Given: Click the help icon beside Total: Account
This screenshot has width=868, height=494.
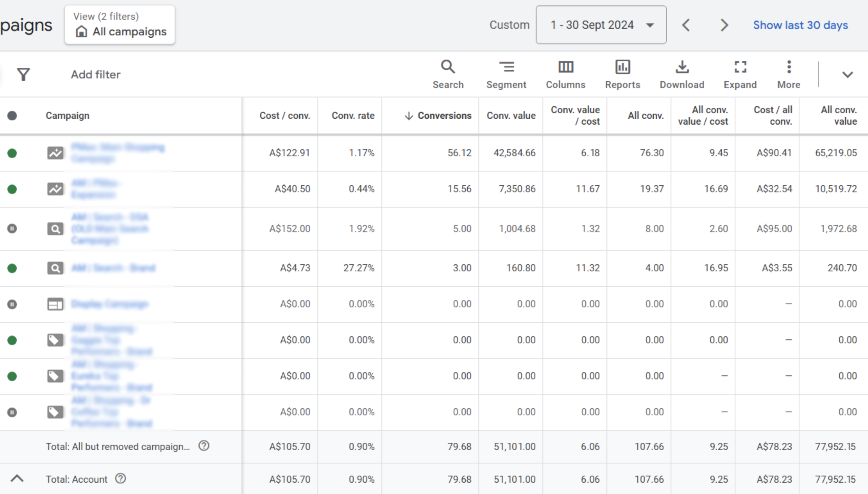Looking at the screenshot, I should (x=121, y=478).
